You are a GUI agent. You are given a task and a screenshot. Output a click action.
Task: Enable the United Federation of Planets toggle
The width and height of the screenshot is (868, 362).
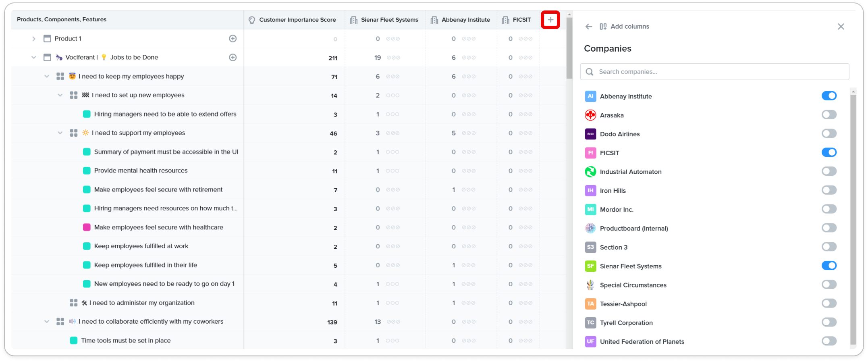(x=829, y=341)
